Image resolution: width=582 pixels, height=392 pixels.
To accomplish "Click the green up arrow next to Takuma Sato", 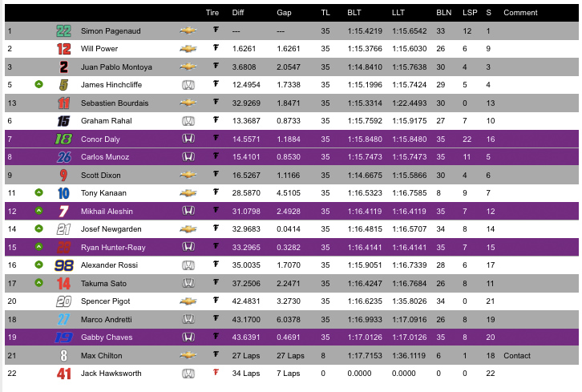I will tap(38, 283).
